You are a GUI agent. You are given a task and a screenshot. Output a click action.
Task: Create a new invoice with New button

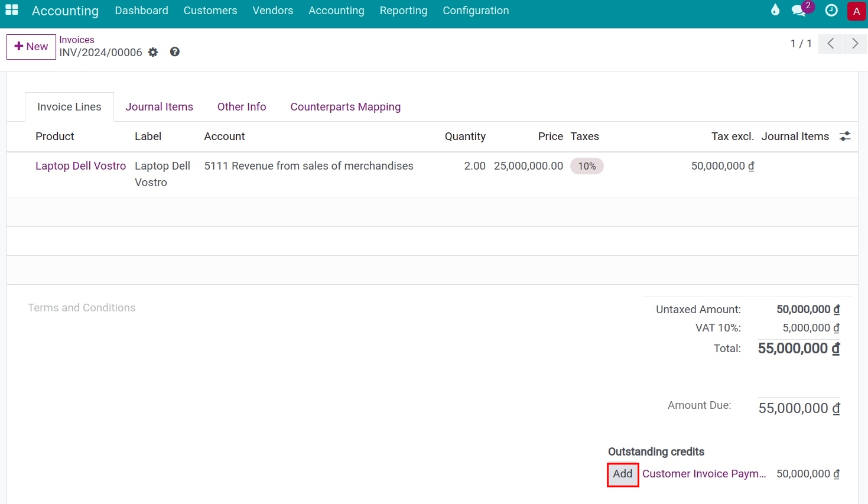pos(31,47)
